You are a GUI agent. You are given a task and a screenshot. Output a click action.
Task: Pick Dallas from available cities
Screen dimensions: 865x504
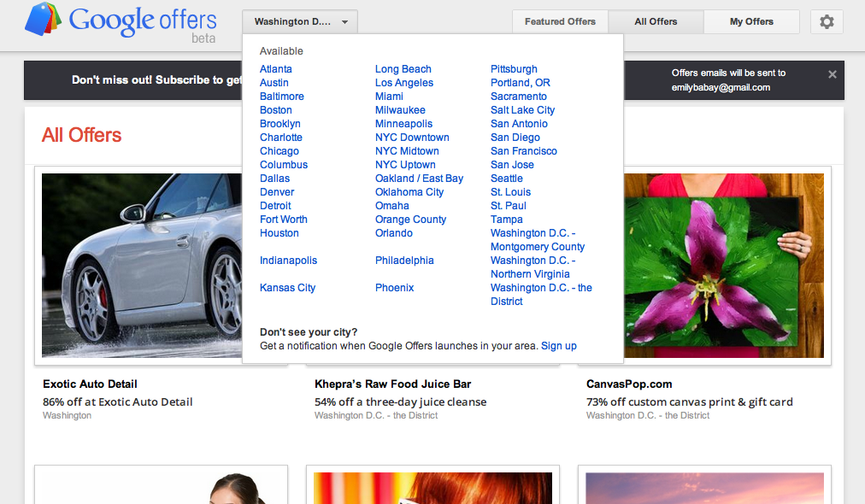pyautogui.click(x=274, y=179)
